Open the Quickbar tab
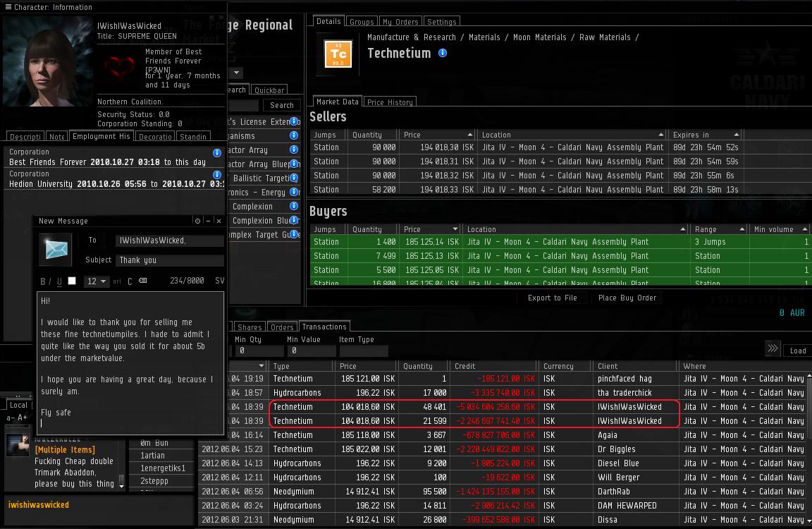The height and width of the screenshot is (529, 812). pyautogui.click(x=269, y=90)
